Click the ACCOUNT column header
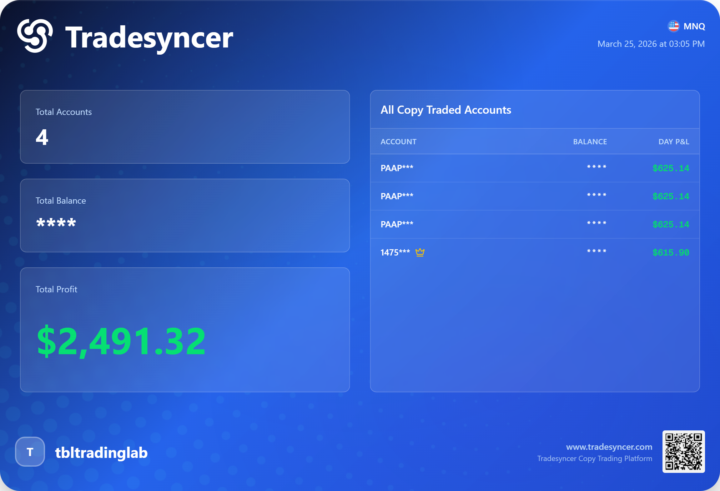 tap(399, 142)
